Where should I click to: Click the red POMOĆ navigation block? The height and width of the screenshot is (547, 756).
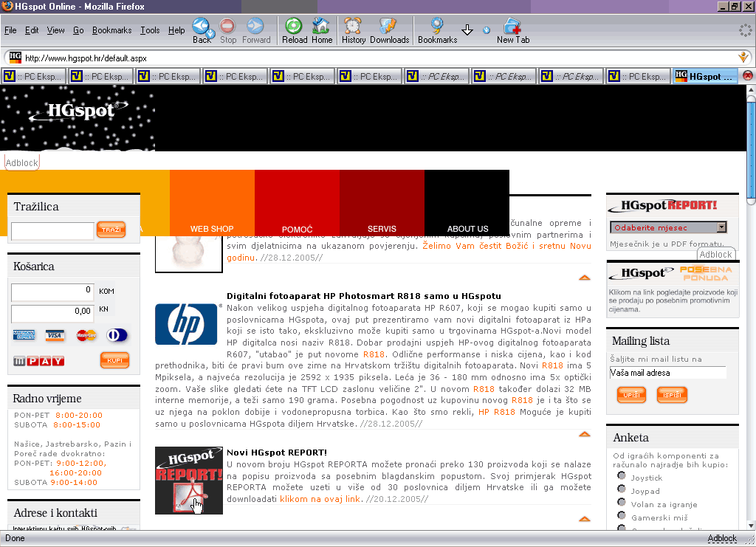tap(297, 229)
